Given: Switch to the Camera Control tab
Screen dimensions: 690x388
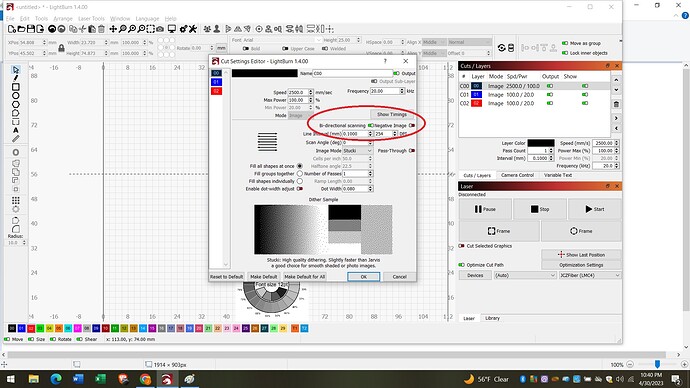Looking at the screenshot, I should click(517, 175).
